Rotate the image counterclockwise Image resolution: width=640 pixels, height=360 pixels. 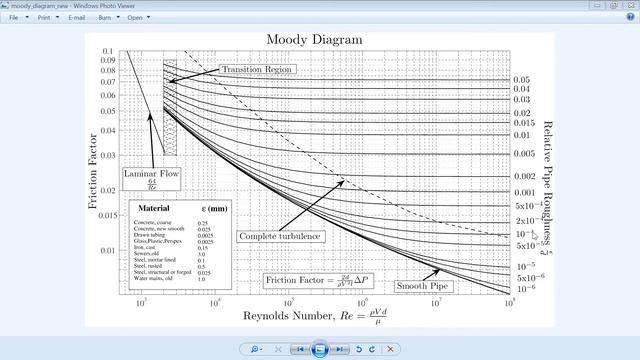click(x=359, y=349)
